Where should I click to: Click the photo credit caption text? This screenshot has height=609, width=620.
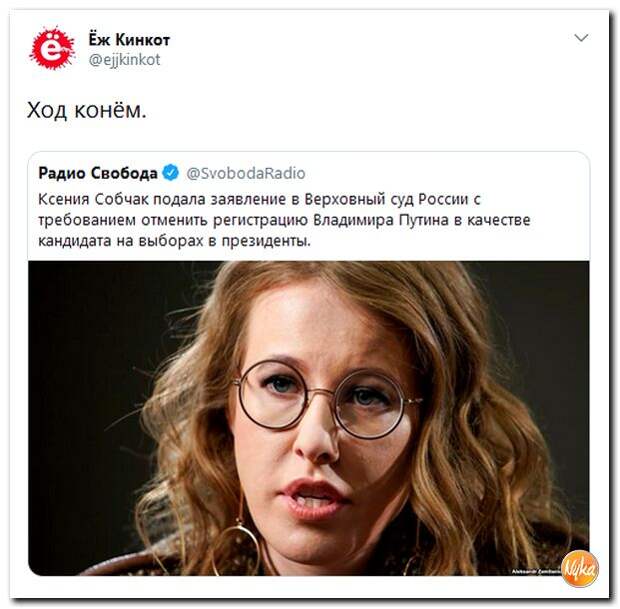(536, 571)
